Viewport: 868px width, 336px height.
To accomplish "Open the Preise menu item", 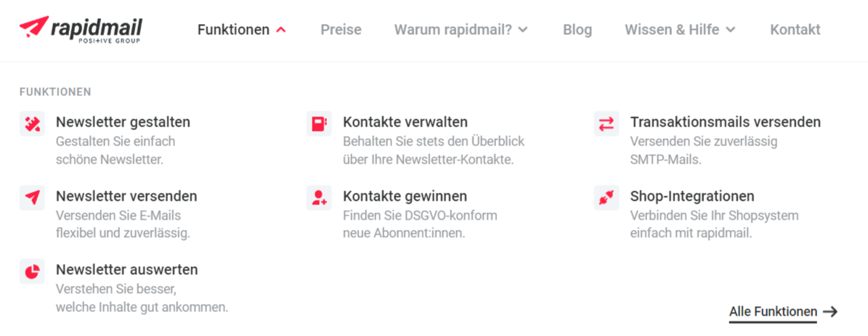I will pyautogui.click(x=341, y=30).
